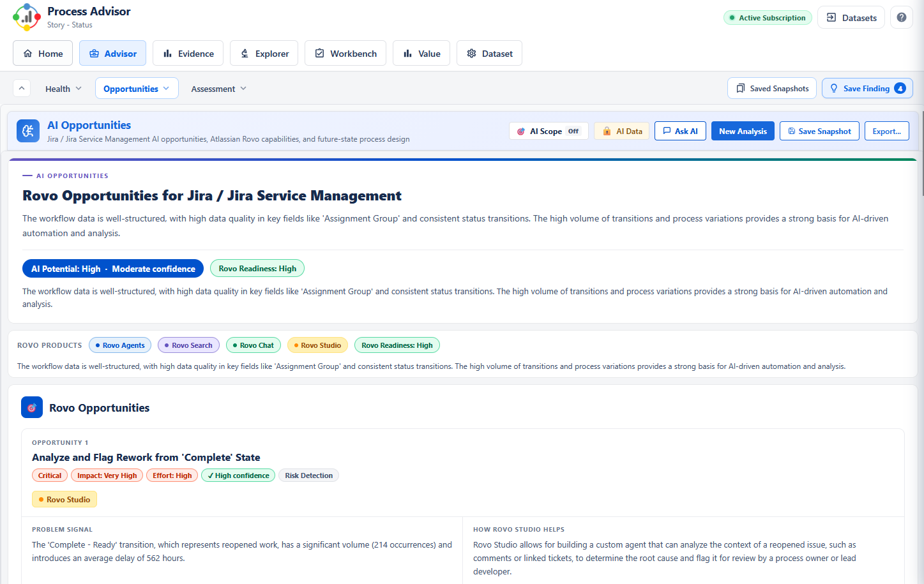Open the AI Data button

click(x=621, y=131)
